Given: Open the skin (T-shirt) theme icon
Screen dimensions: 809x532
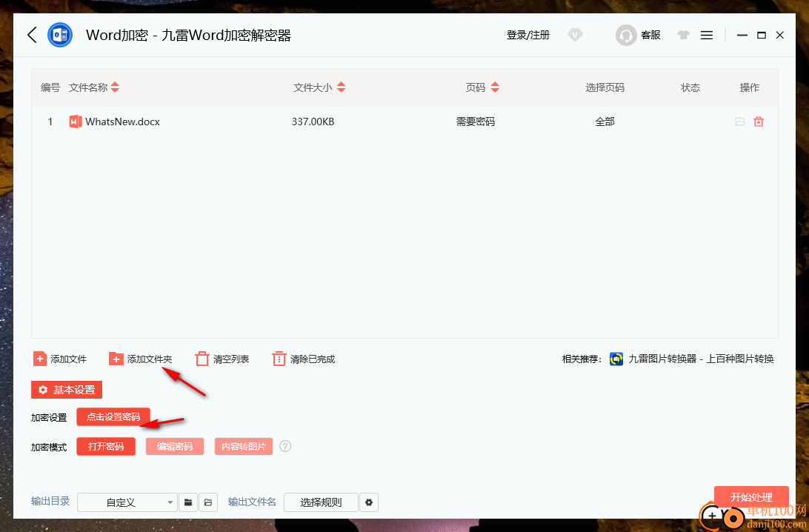Looking at the screenshot, I should click(x=684, y=35).
